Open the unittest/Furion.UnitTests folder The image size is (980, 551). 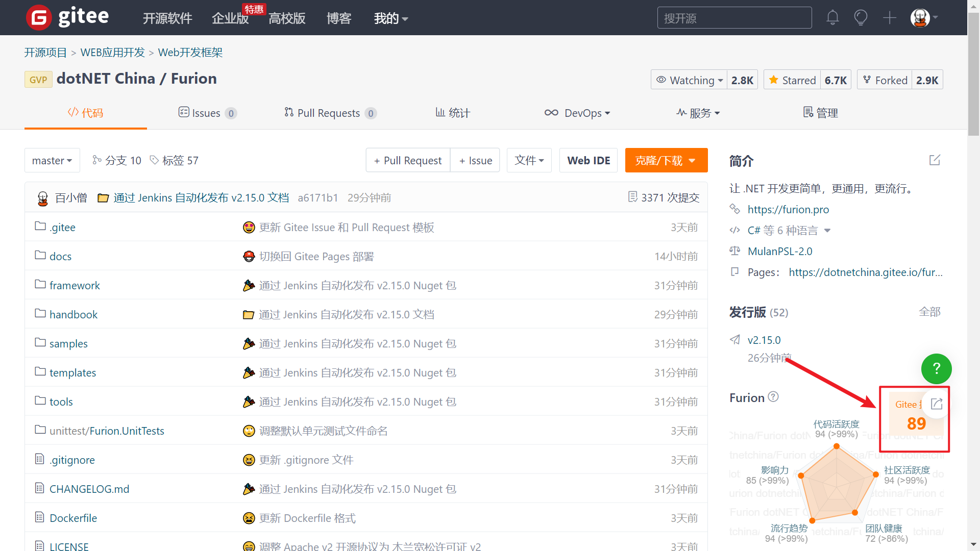107,431
